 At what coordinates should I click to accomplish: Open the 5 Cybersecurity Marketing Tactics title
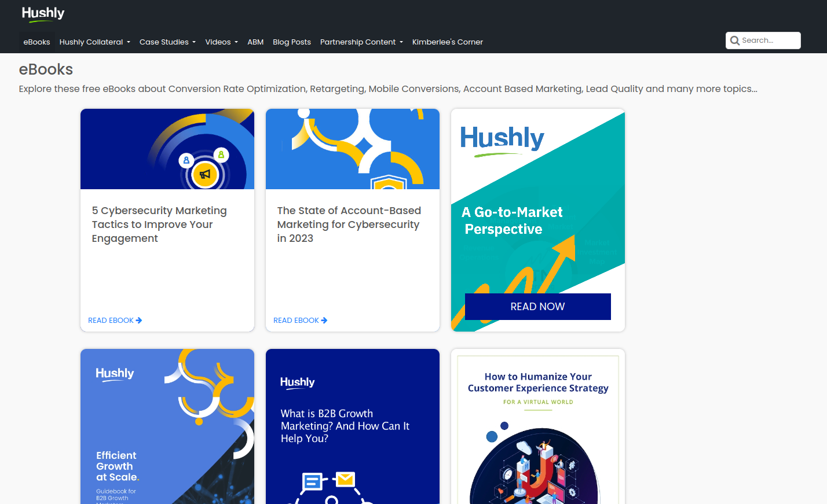[159, 225]
